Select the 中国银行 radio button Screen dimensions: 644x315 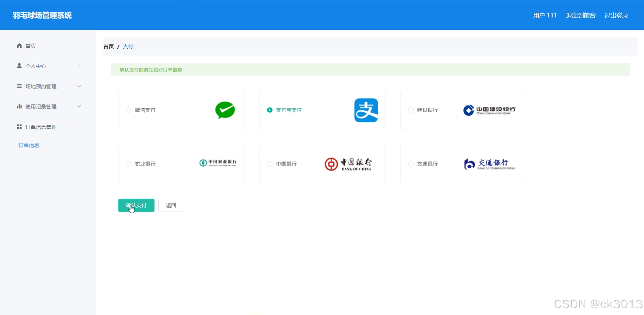tap(270, 164)
